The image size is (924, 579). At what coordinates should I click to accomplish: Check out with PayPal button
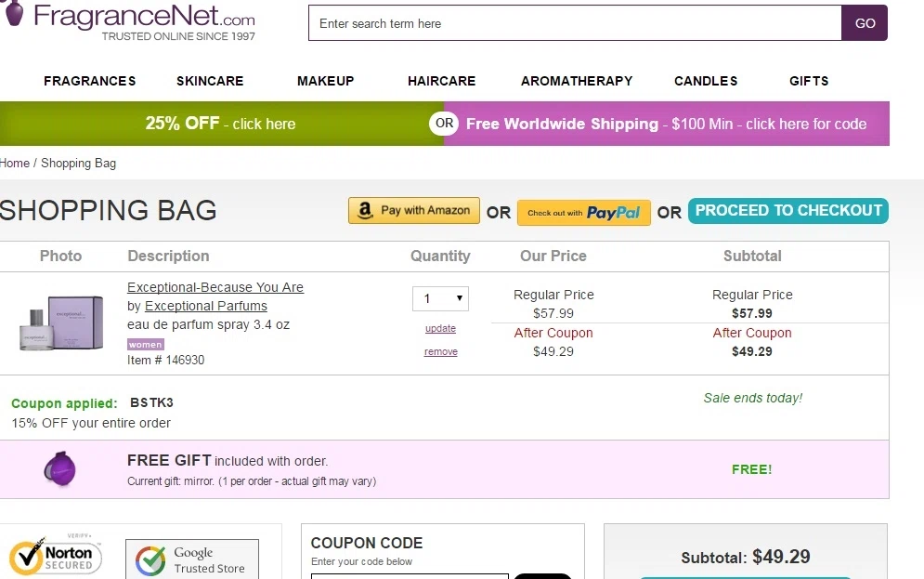pyautogui.click(x=583, y=212)
